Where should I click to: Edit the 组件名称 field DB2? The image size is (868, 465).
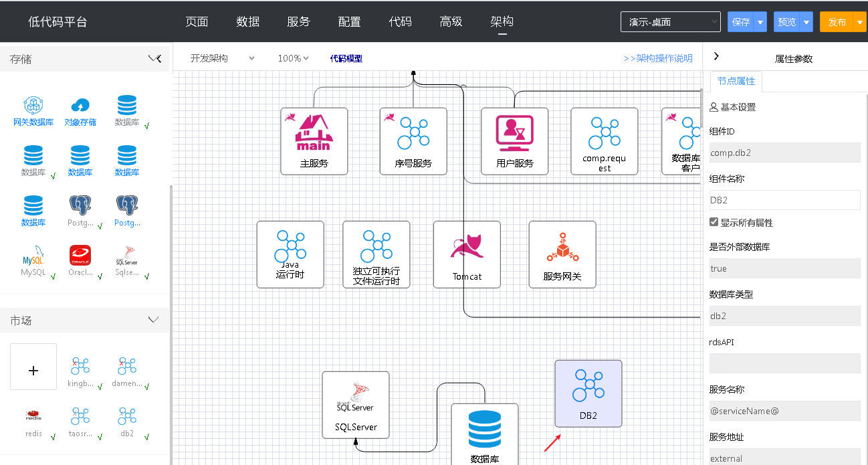(x=785, y=200)
